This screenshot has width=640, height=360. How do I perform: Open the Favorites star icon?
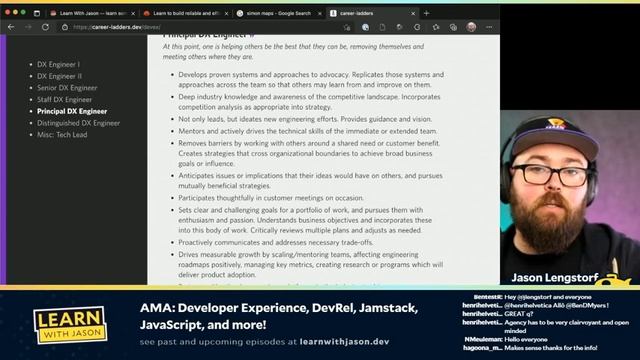[436, 27]
